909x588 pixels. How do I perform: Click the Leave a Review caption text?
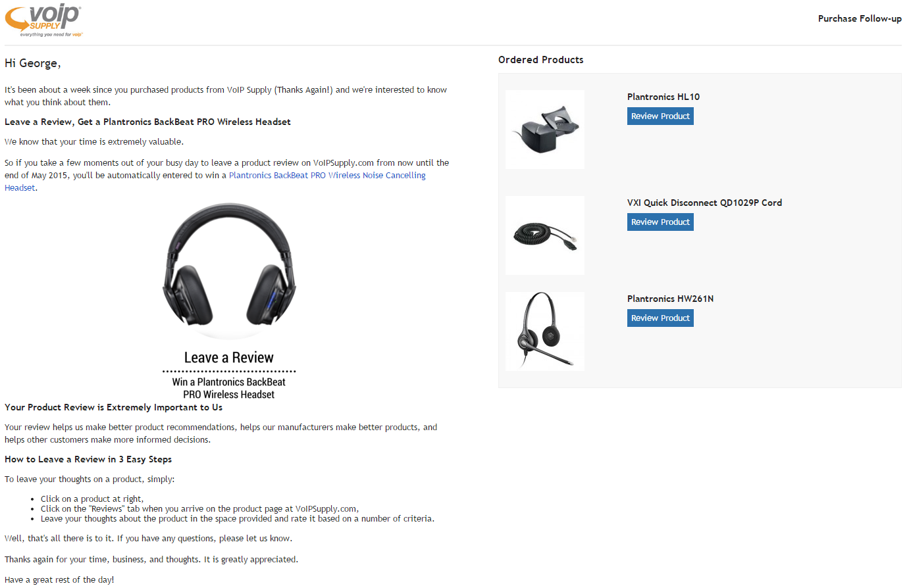pyautogui.click(x=229, y=358)
